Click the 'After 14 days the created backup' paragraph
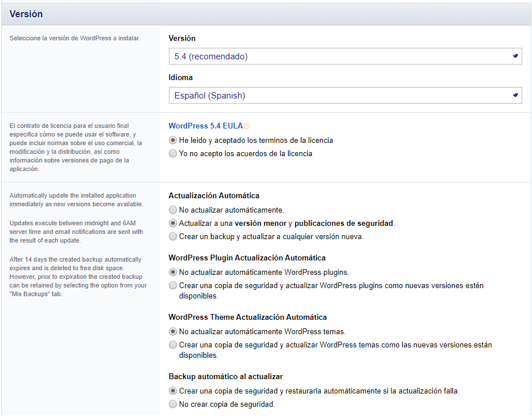The image size is (532, 416). point(78,277)
